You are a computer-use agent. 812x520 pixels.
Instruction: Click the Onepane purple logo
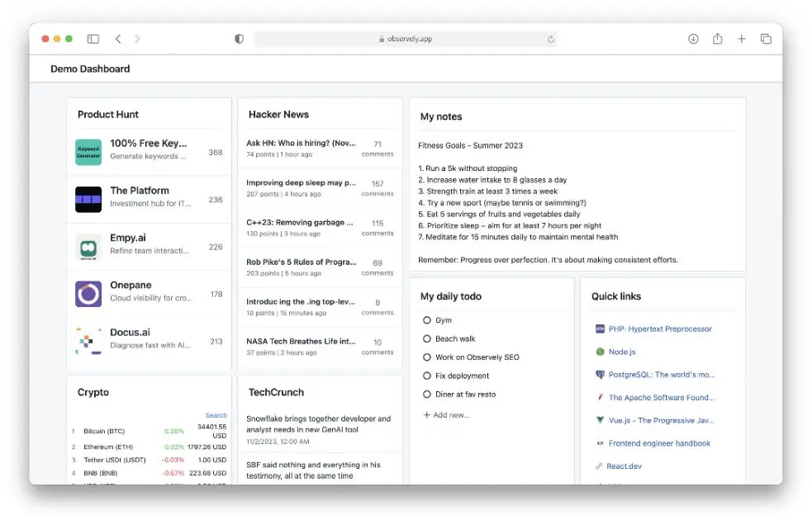[88, 294]
